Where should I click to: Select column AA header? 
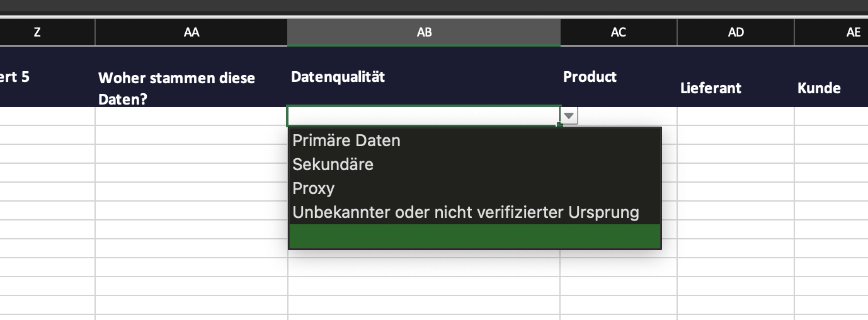point(191,33)
